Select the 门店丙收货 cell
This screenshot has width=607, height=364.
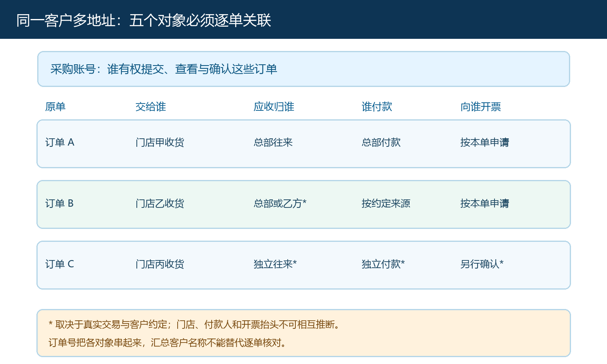tap(160, 264)
